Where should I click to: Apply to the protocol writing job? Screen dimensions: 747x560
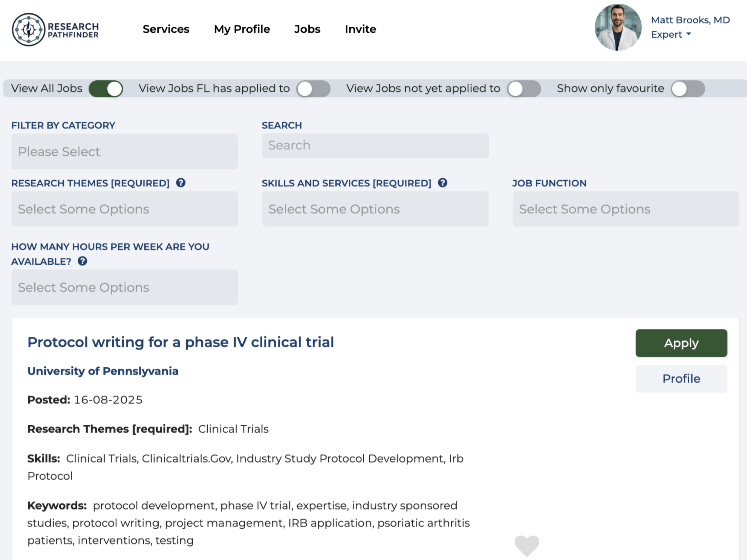pos(681,343)
